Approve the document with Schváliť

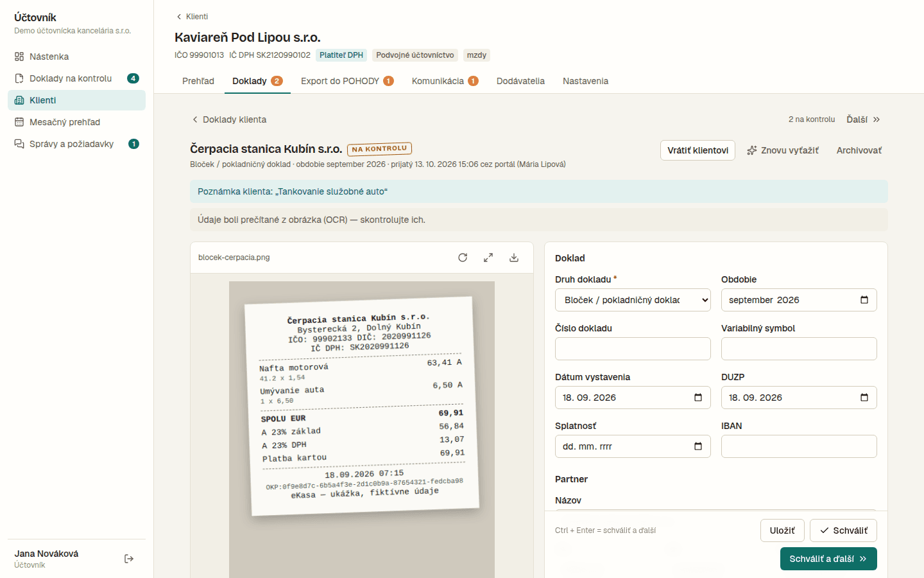click(x=843, y=530)
